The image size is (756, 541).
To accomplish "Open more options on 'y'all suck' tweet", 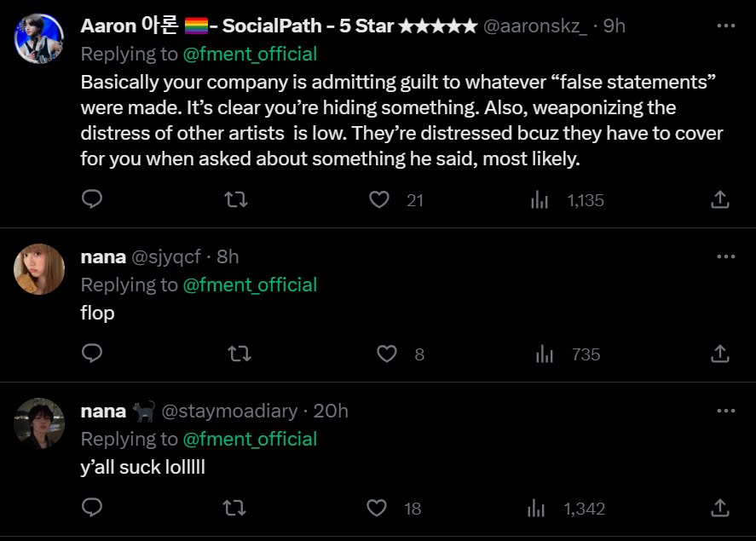I will coord(725,411).
